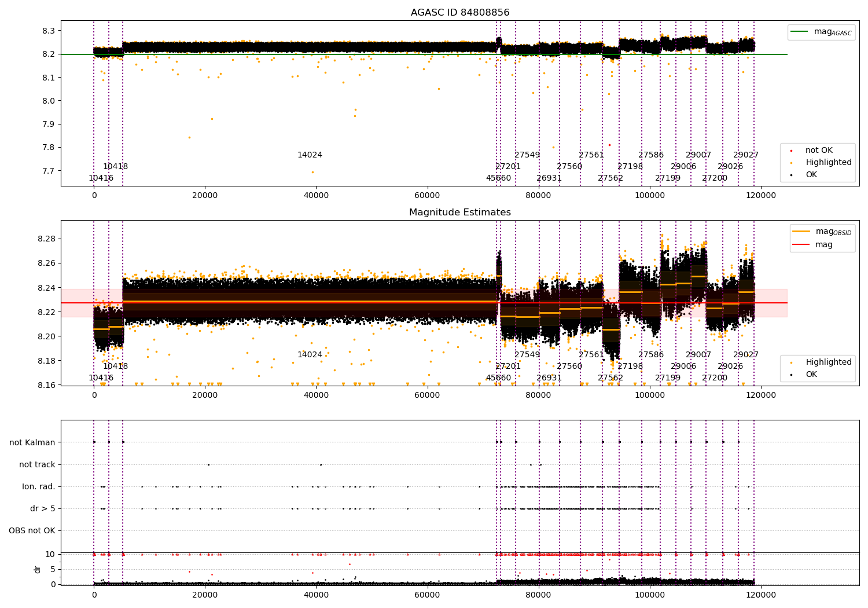The height and width of the screenshot is (608, 868).
Task: Click obsid label '27586' in the top plot
Action: click(x=651, y=155)
